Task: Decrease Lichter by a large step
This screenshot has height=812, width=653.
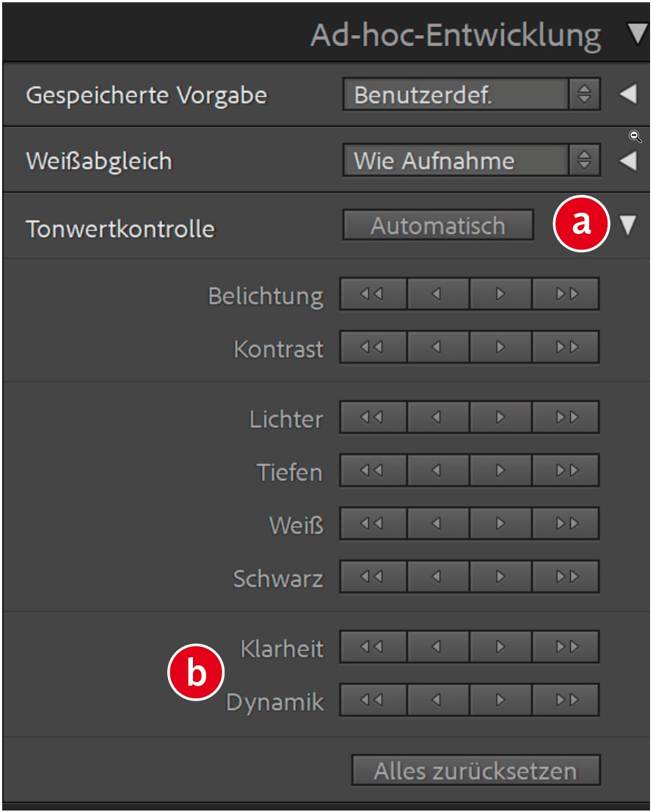Action: tap(373, 417)
